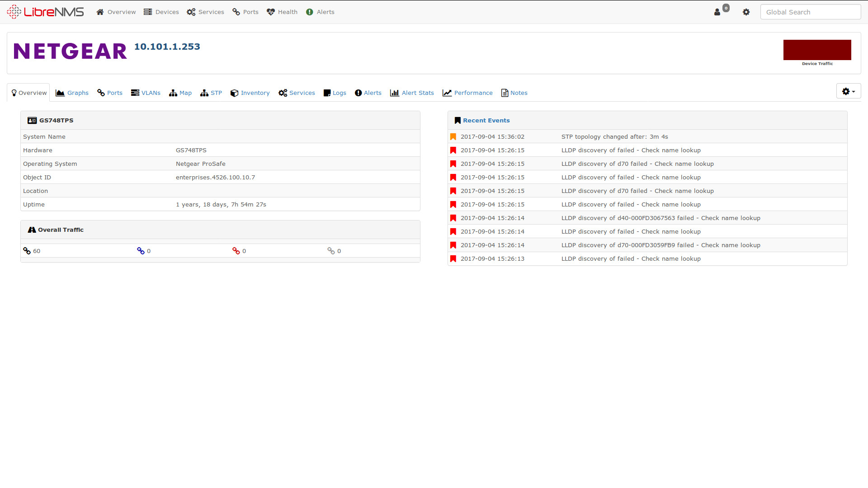This screenshot has width=868, height=488.
Task: Select the device Overview tab
Action: [x=28, y=93]
